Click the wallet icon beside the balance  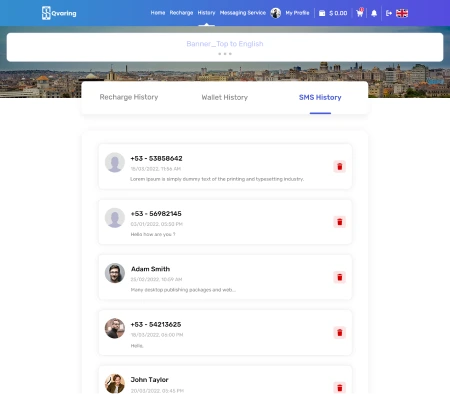click(x=322, y=13)
